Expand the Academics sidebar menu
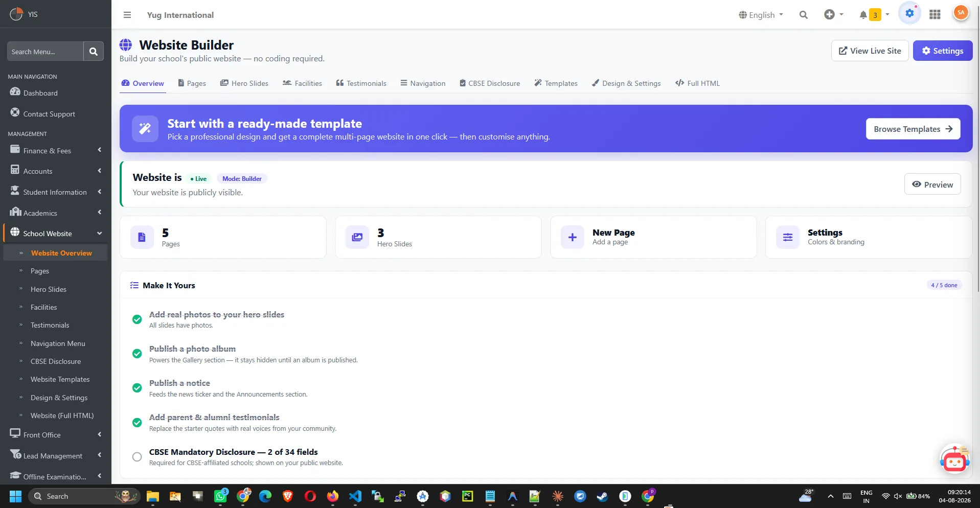This screenshot has width=980, height=508. [x=56, y=213]
